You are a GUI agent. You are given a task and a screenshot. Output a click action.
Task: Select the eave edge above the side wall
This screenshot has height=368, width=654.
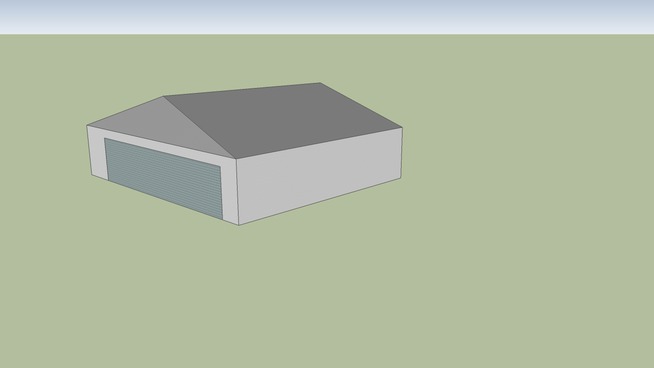(x=319, y=143)
